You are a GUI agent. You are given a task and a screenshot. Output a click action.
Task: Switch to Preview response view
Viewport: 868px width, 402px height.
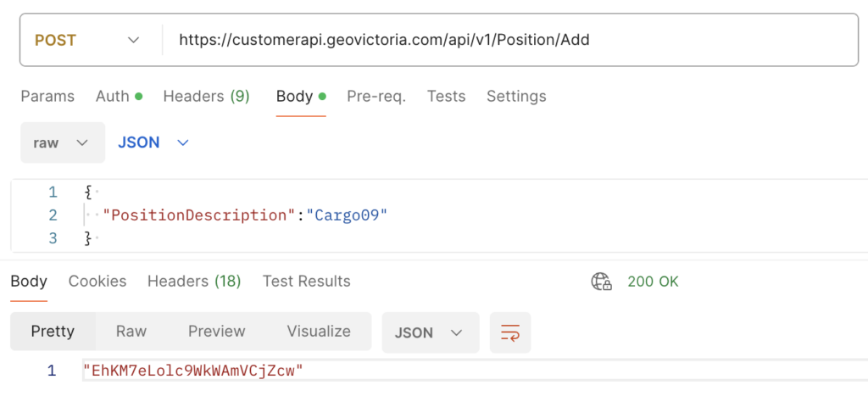[x=216, y=331]
